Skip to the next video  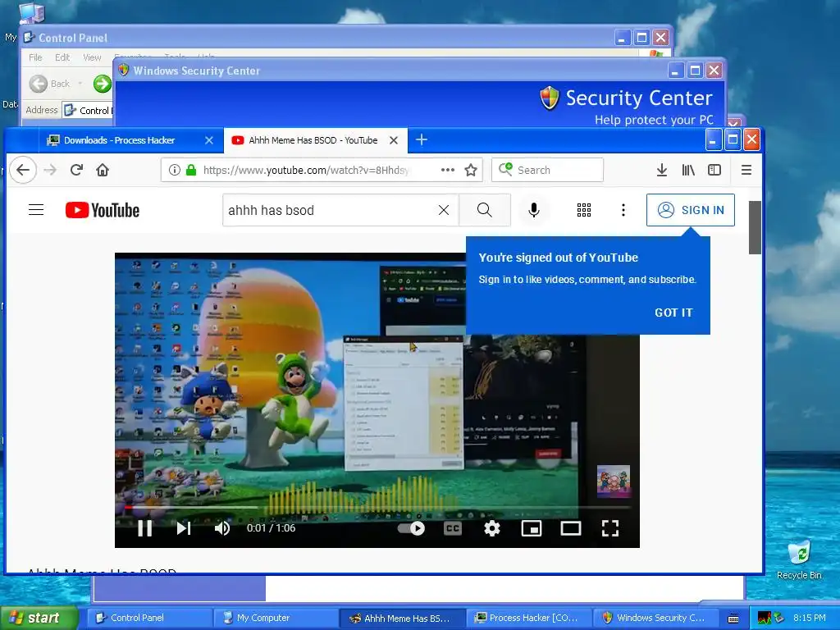point(183,528)
